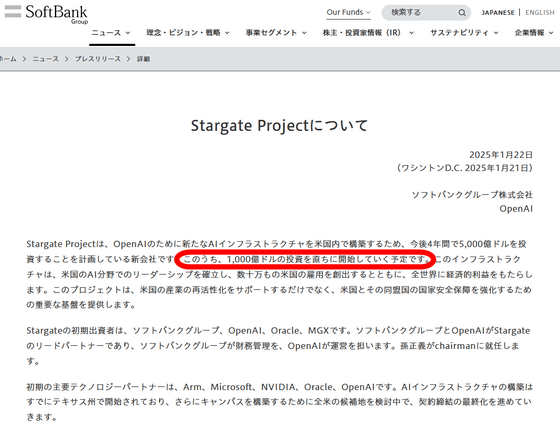
Task: Click the paragraph starting Stargateの初期出資者は
Action: coord(278,346)
